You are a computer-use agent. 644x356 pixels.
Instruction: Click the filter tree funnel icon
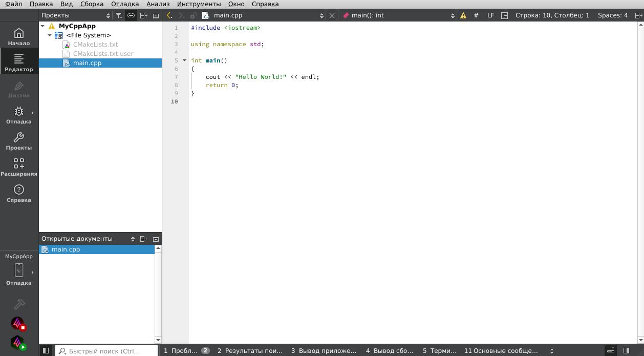(x=119, y=15)
